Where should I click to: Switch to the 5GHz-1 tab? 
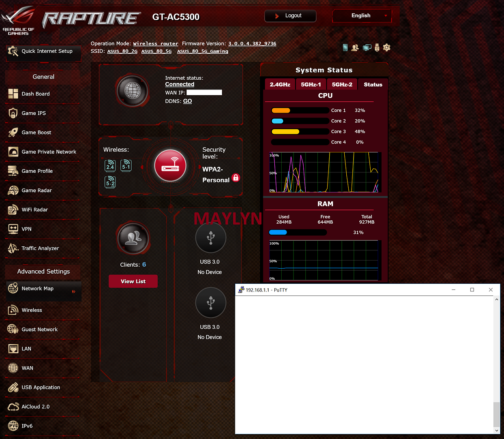point(311,85)
